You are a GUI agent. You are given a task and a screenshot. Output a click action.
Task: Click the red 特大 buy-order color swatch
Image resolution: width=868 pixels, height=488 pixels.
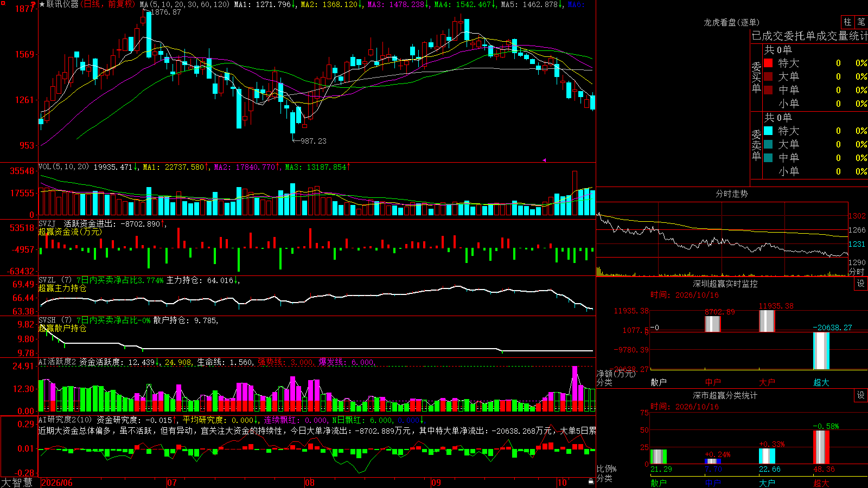click(x=768, y=63)
